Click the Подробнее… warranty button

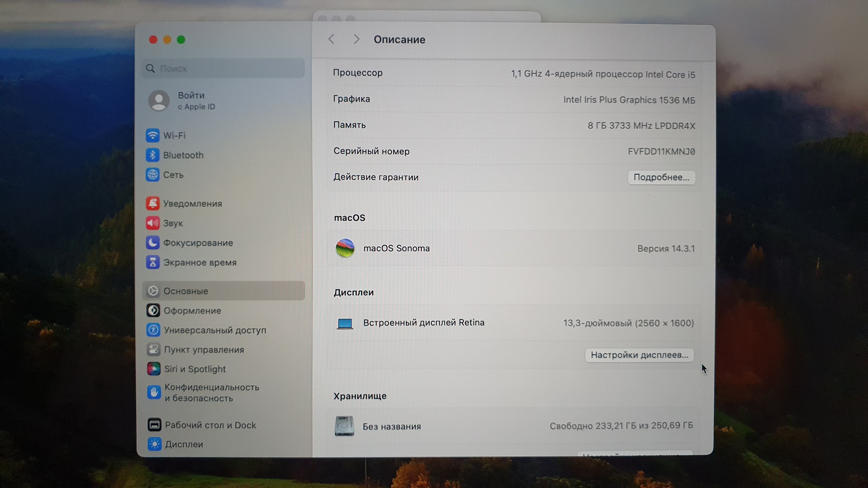point(661,177)
